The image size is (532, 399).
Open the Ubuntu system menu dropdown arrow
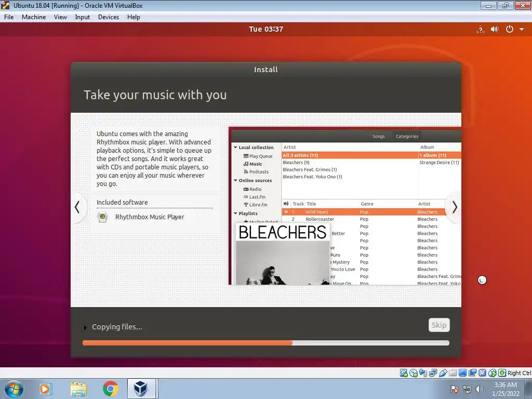pyautogui.click(x=522, y=29)
